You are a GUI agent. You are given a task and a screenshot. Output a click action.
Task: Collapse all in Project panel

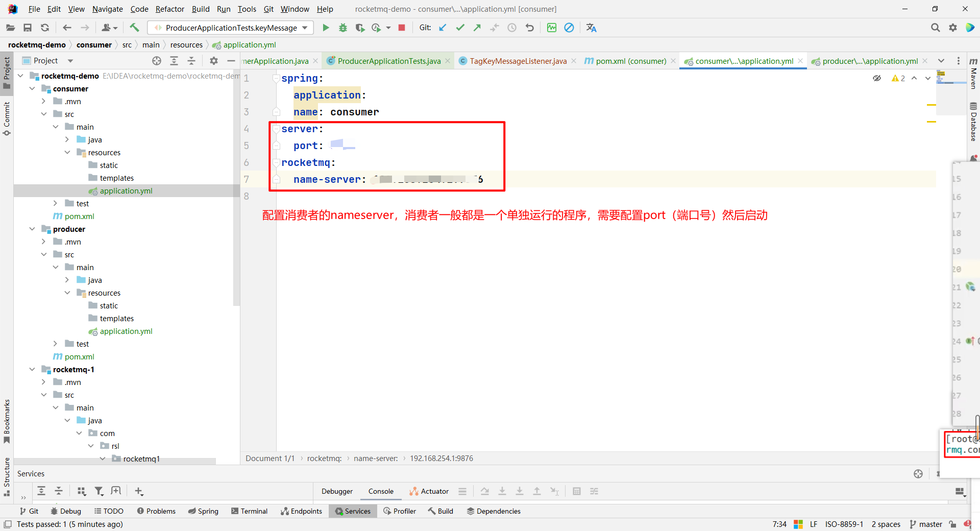click(191, 61)
